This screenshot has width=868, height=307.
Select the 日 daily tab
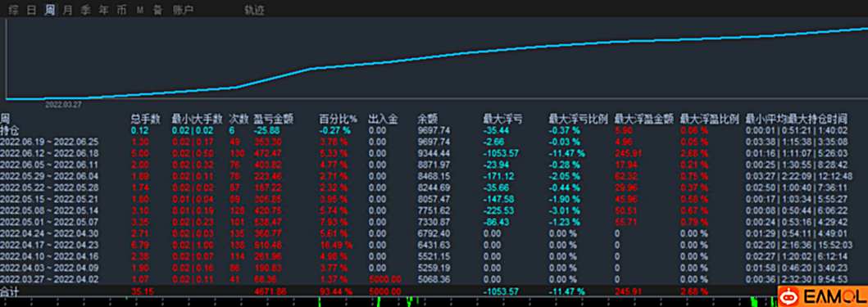coord(31,10)
